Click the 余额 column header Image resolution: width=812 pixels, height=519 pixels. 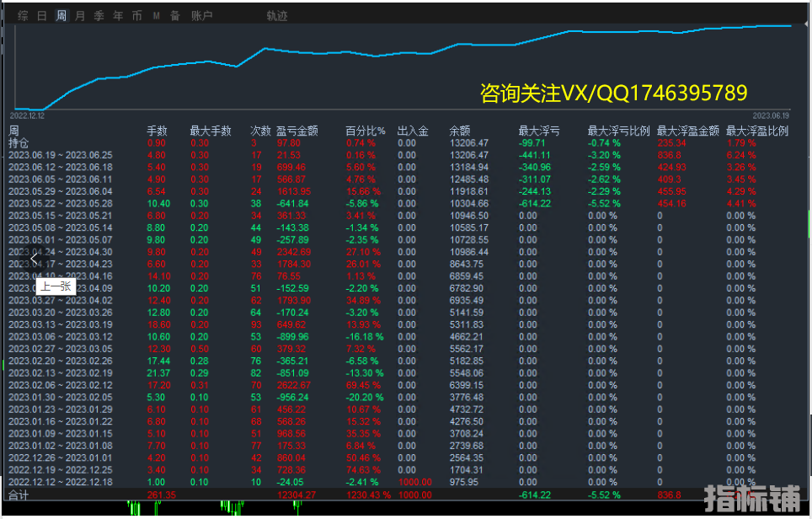(x=461, y=131)
